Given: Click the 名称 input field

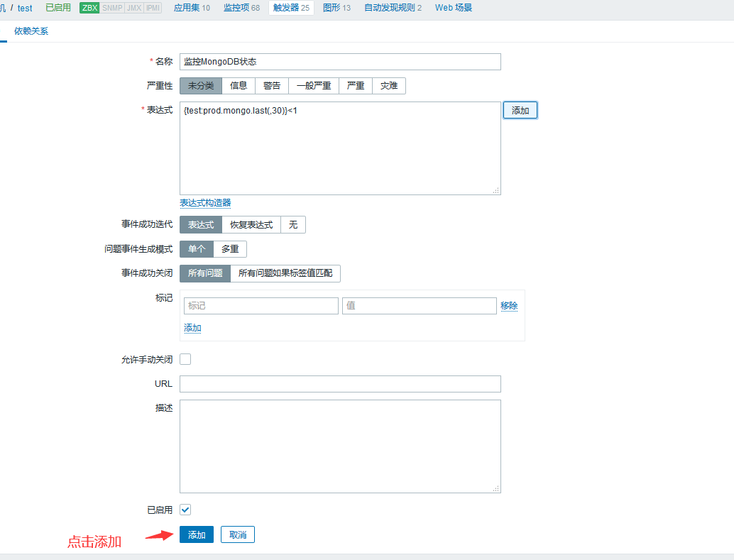Looking at the screenshot, I should 340,62.
